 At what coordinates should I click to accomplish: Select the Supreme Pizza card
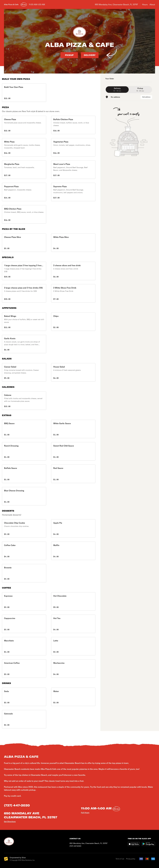click(x=73, y=192)
